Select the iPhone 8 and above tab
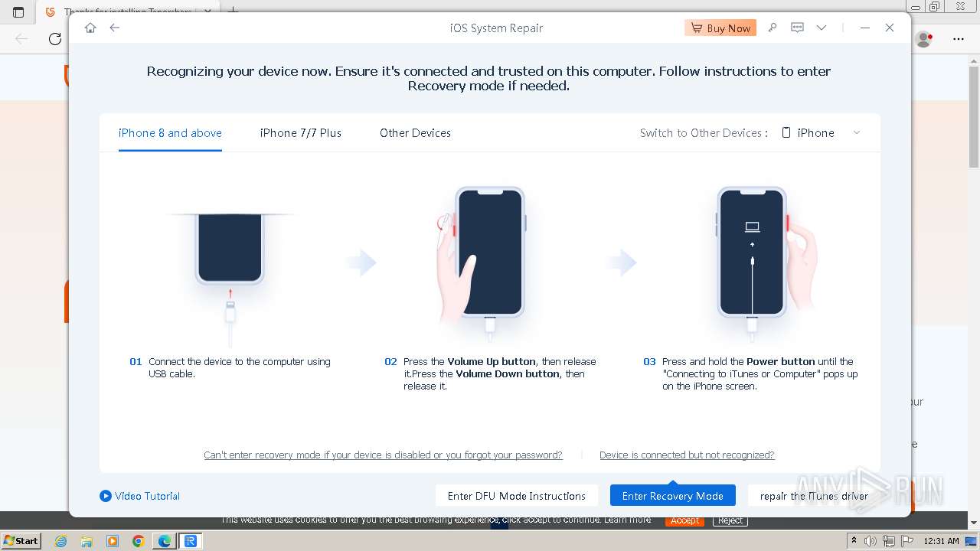Screen dimensions: 980x551 170,132
